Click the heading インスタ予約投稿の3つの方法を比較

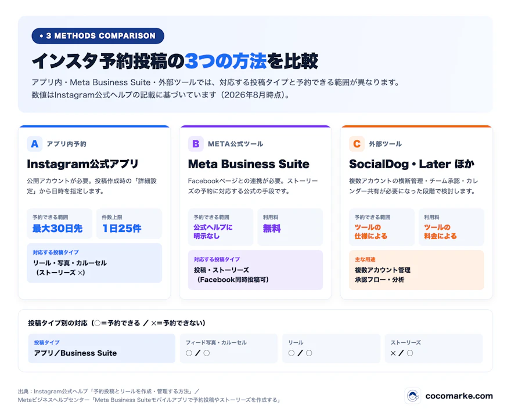[175, 61]
